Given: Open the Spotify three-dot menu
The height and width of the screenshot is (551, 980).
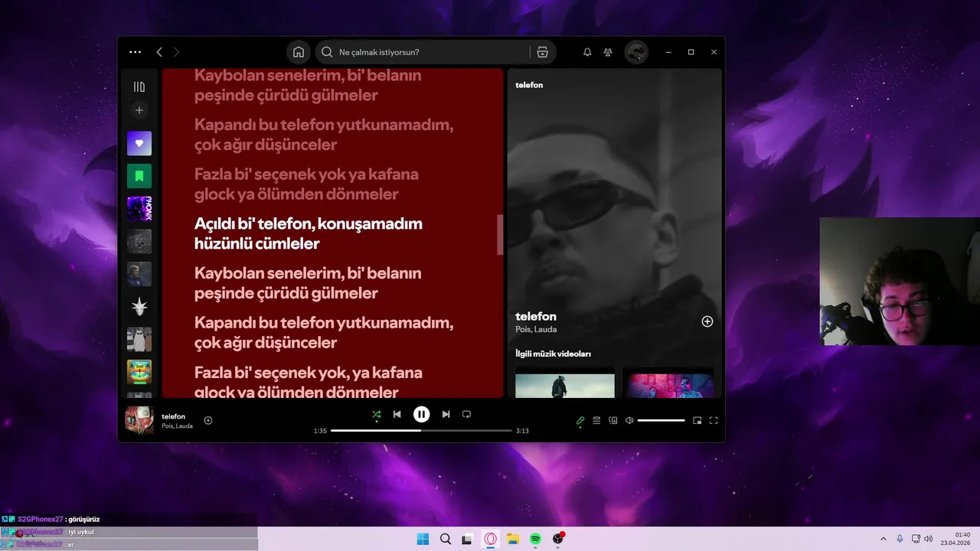Looking at the screenshot, I should click(x=136, y=52).
